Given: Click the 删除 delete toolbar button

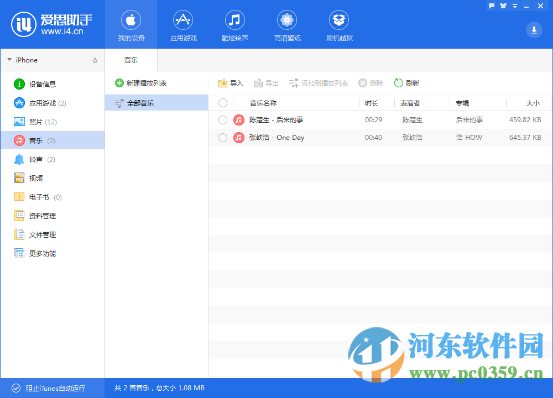Looking at the screenshot, I should coord(370,83).
